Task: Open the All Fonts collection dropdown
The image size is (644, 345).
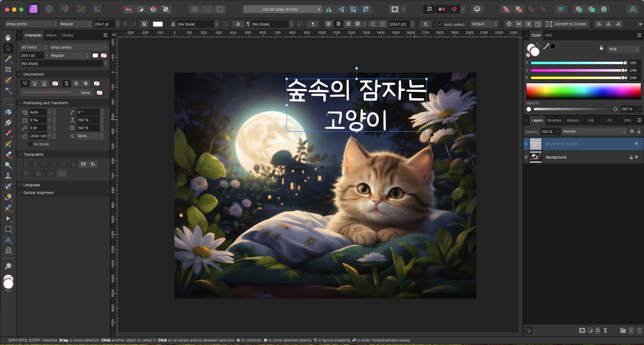Action: 34,47
